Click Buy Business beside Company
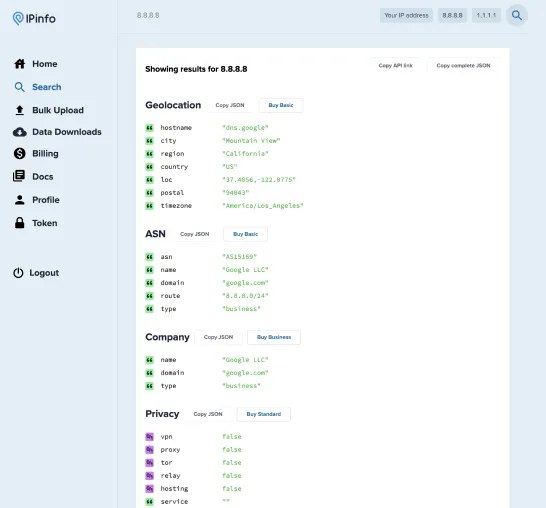This screenshot has width=546, height=508. pos(274,337)
